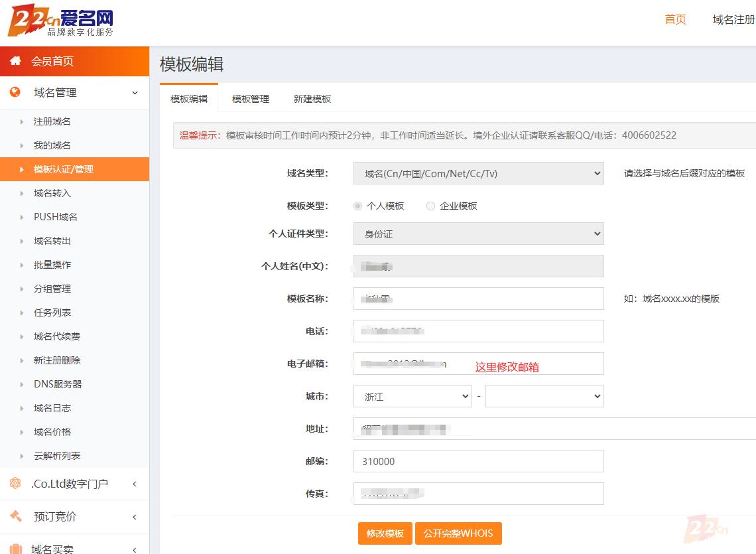Screen dimensions: 756x554
Task: Open the 域名类型 dropdown
Action: pos(478,173)
